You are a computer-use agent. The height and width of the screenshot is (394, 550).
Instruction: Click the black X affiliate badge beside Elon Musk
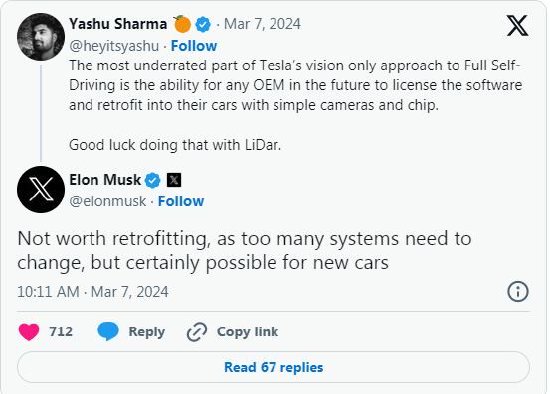pos(174,180)
